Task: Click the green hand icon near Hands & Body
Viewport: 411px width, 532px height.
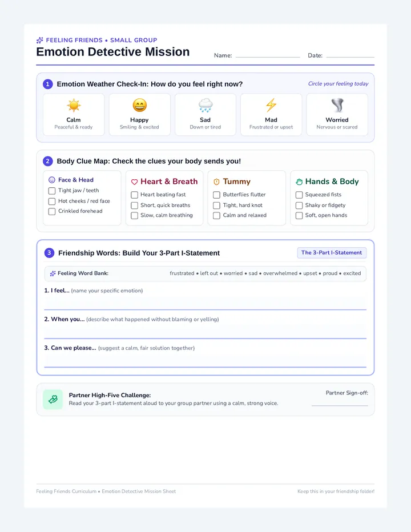Action: click(299, 182)
